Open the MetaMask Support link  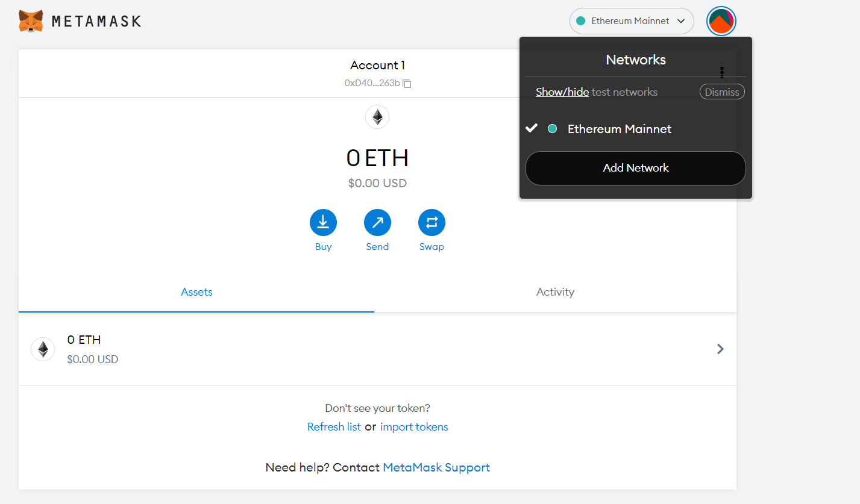436,467
